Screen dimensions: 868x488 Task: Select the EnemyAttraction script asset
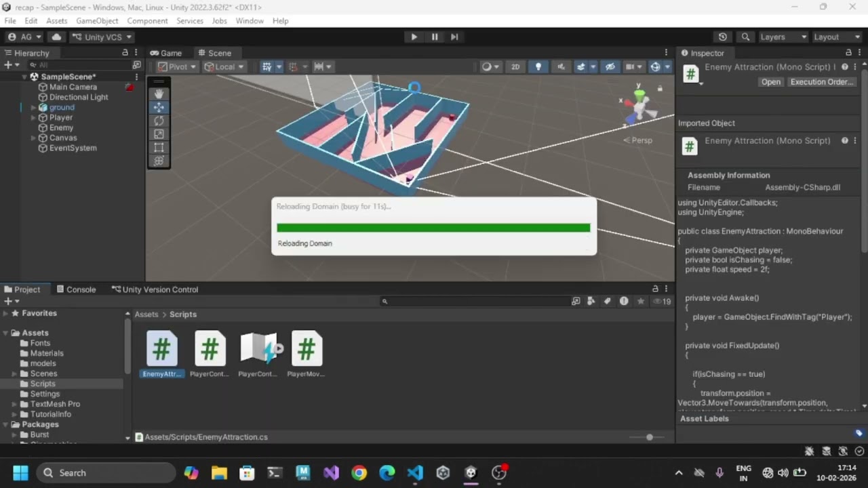(x=161, y=353)
